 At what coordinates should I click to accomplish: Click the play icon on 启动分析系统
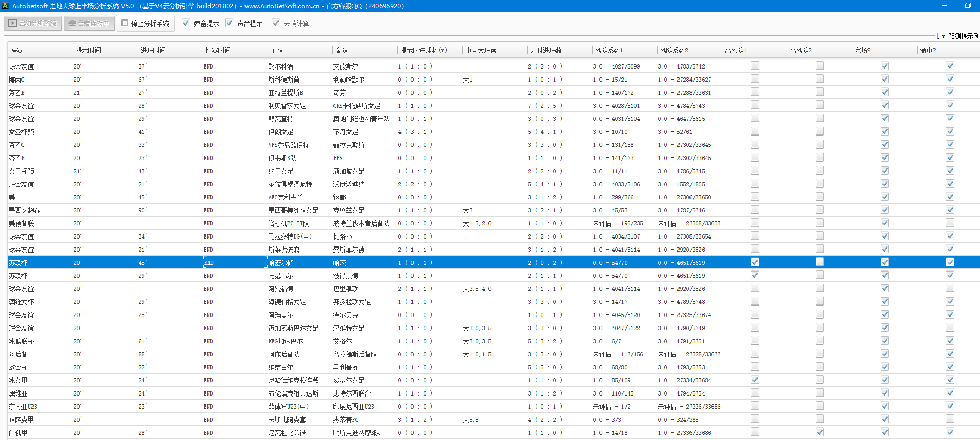[x=13, y=24]
